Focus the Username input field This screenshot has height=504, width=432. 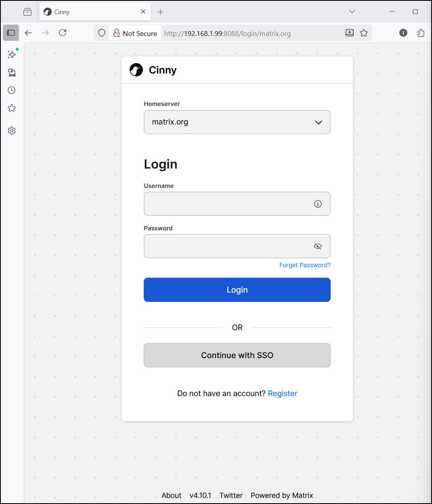pos(228,204)
